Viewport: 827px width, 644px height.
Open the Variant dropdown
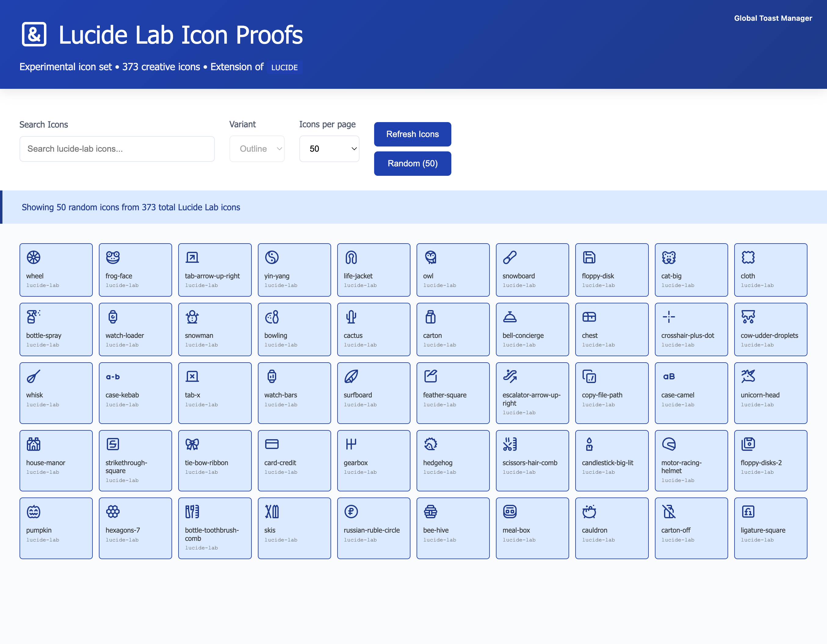(257, 149)
